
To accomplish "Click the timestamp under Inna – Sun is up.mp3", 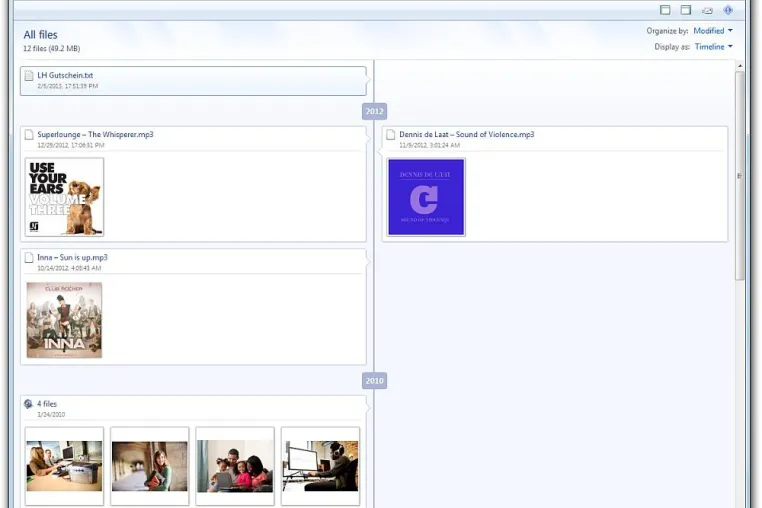I will tap(69, 268).
